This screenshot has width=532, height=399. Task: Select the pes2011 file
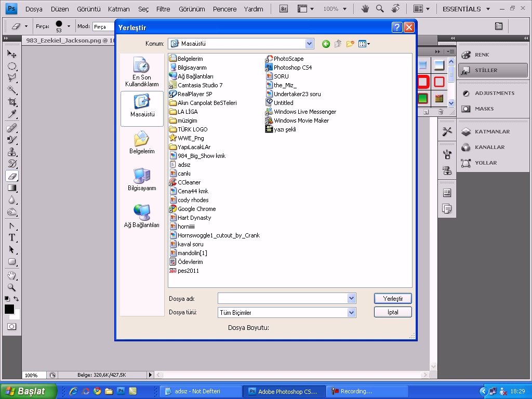point(184,270)
